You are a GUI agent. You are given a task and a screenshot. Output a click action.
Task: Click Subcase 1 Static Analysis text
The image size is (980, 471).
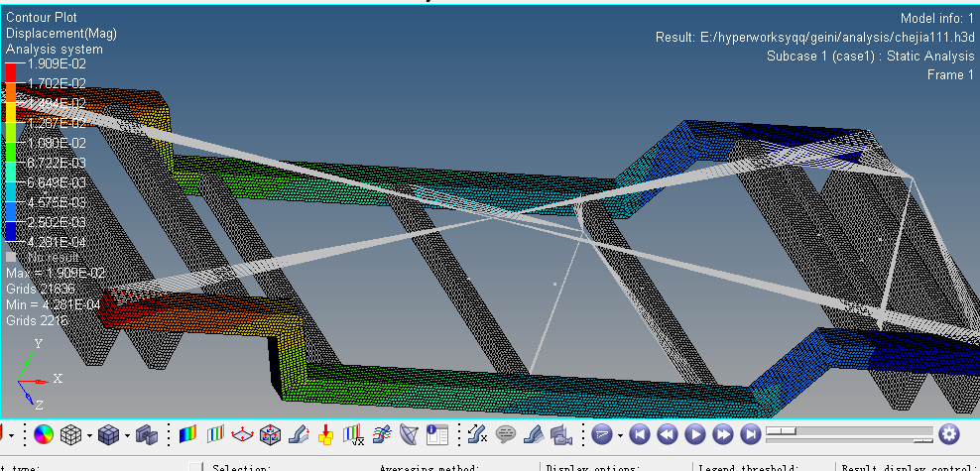tap(871, 57)
